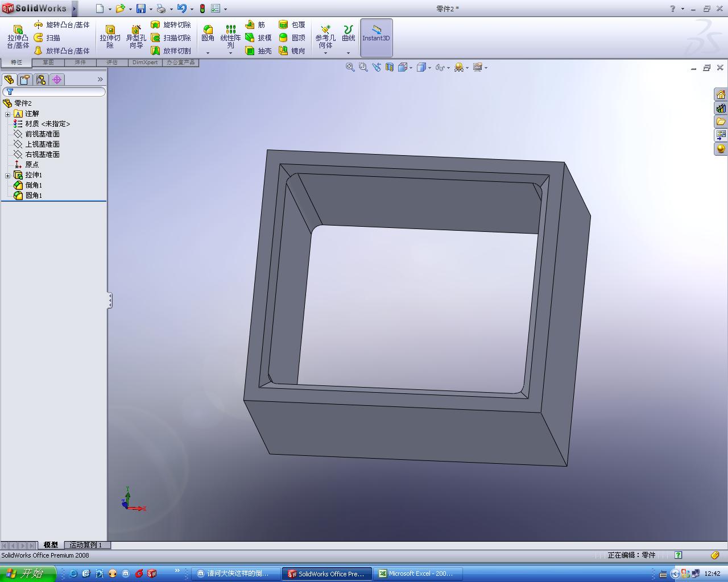Show the PropertyManager tab
This screenshot has width=728, height=582.
tap(25, 80)
